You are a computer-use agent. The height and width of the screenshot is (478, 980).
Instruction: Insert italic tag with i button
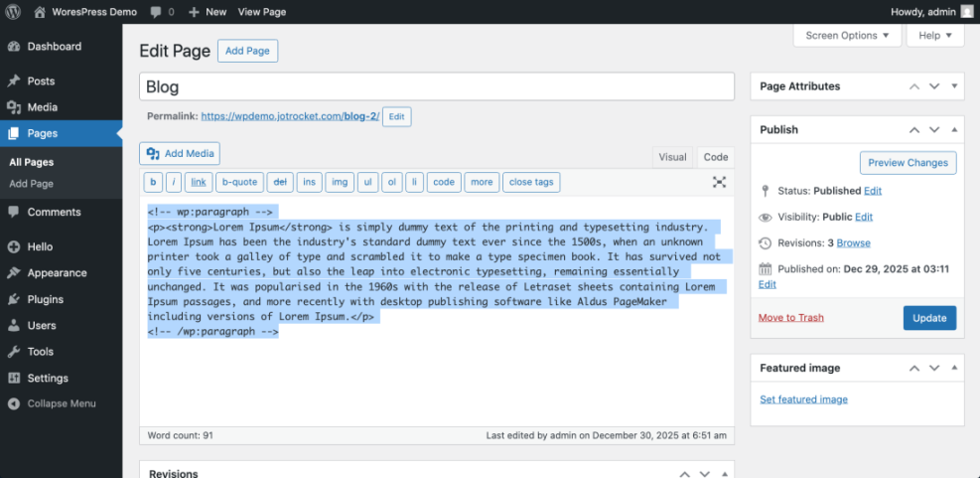click(x=174, y=182)
